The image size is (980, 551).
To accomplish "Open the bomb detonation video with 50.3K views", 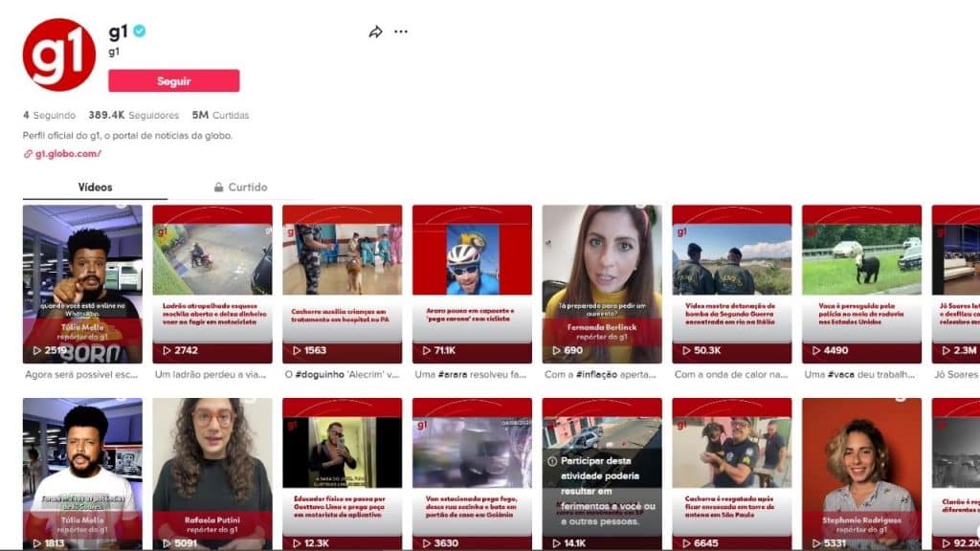I will 732,283.
